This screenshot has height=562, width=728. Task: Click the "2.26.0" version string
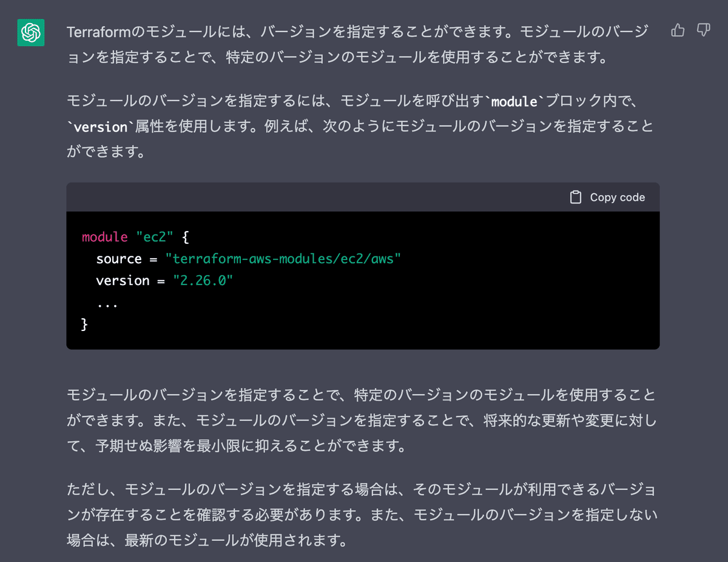click(203, 281)
